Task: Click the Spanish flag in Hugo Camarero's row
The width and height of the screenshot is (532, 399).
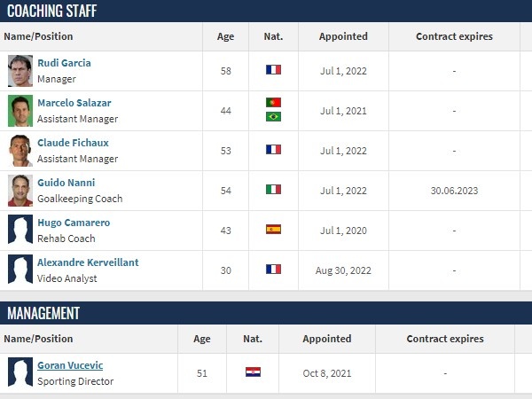Action: pos(273,229)
